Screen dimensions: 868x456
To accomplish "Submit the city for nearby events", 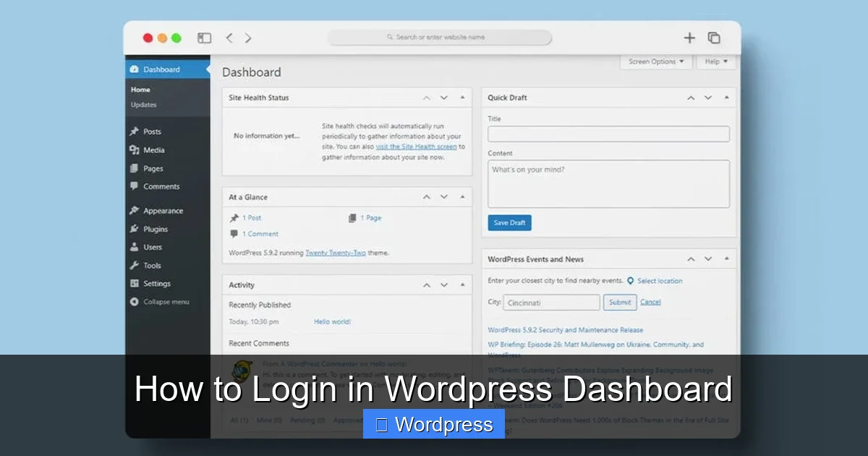I will click(x=620, y=302).
